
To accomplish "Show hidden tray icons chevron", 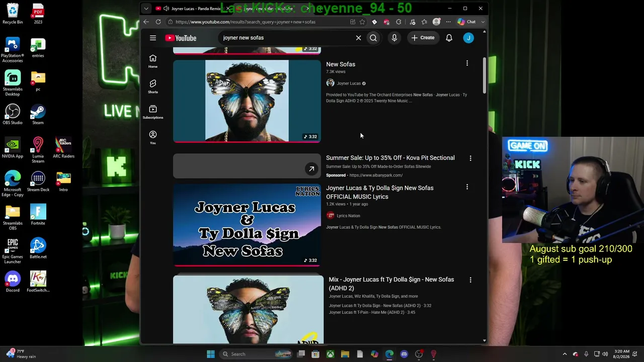I will 565,354.
